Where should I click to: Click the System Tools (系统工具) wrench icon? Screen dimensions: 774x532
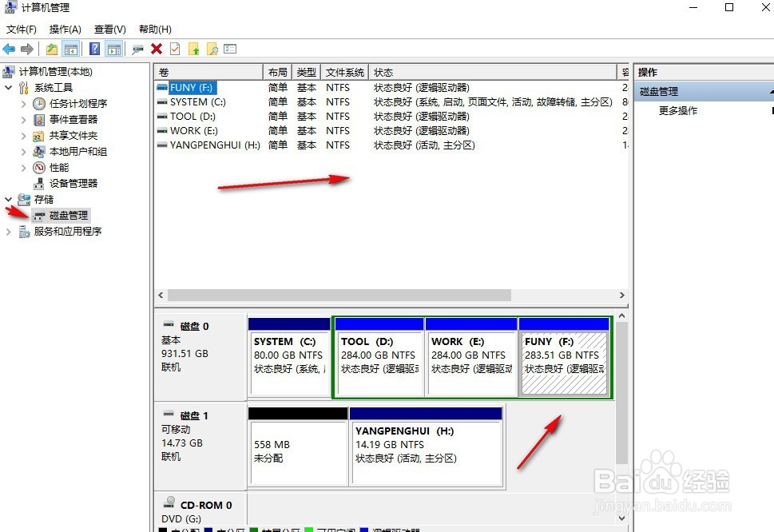[x=24, y=88]
